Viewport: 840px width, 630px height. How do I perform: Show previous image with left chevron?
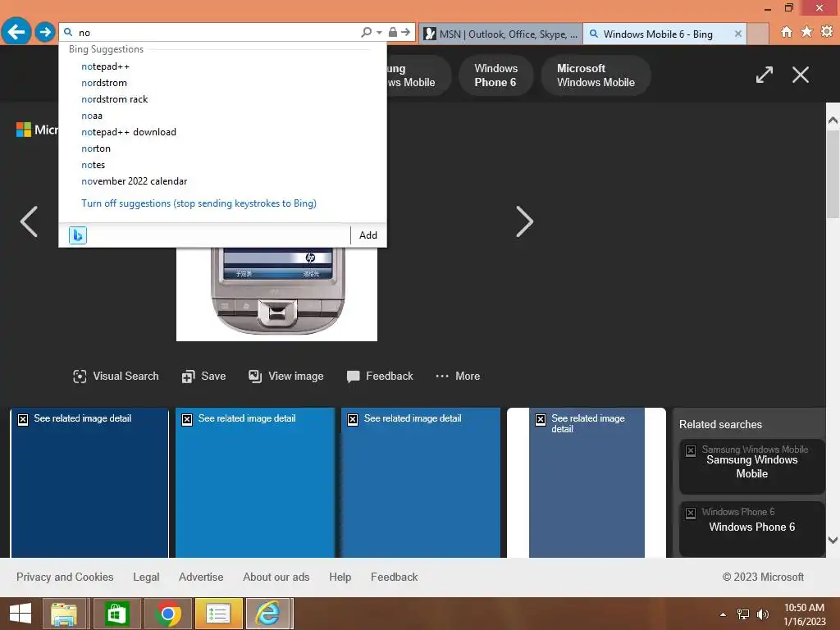coord(29,221)
